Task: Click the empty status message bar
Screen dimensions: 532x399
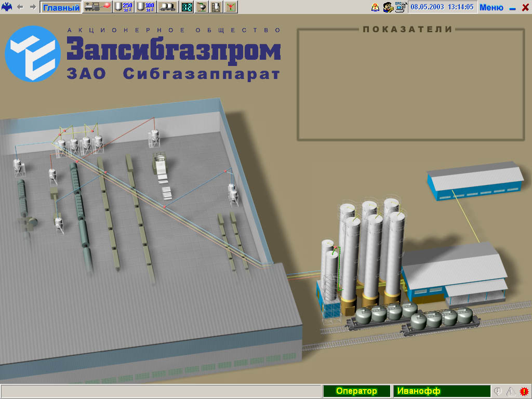Action: click(x=161, y=391)
